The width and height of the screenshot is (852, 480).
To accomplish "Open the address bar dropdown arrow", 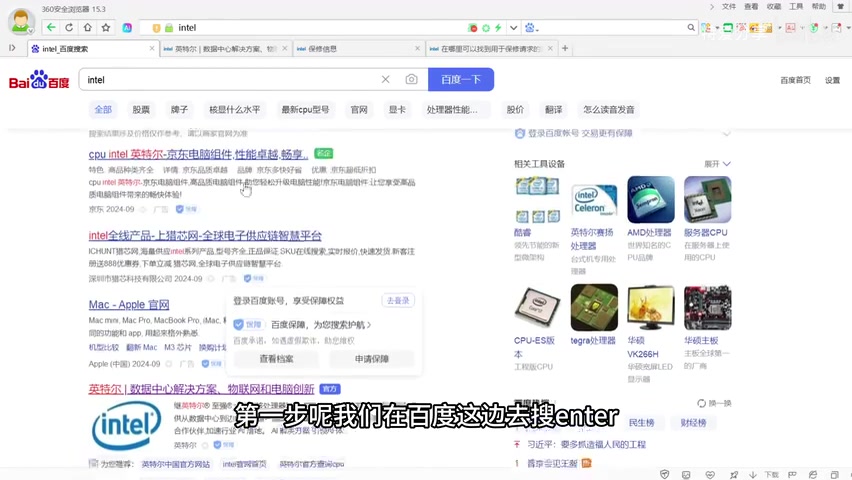I will tap(513, 28).
